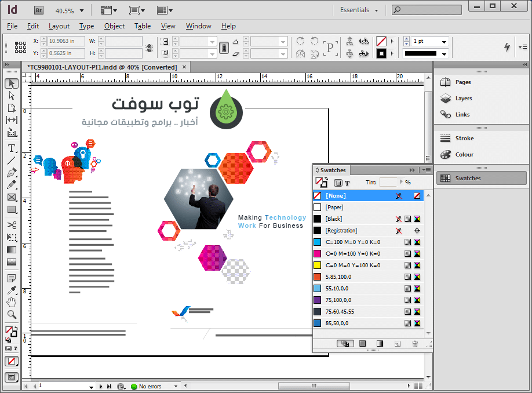Select the Page tool
This screenshot has width=532, height=393.
click(x=12, y=108)
